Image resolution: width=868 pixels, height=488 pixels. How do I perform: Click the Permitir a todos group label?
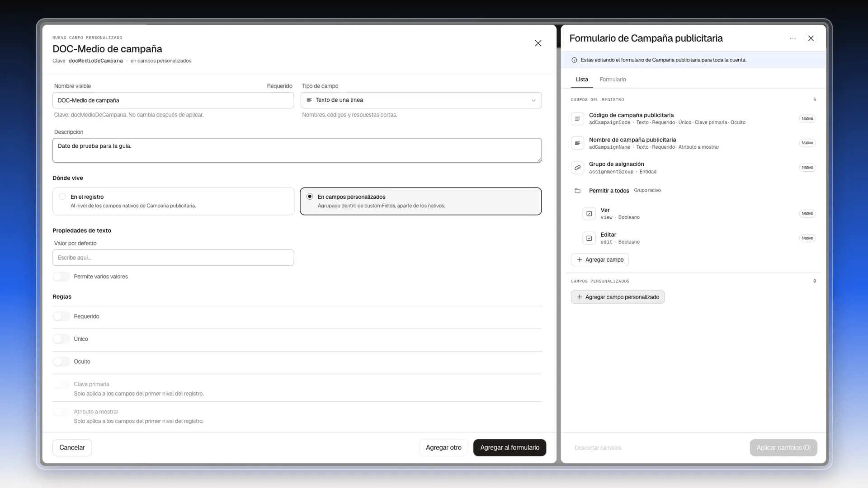pyautogui.click(x=609, y=191)
